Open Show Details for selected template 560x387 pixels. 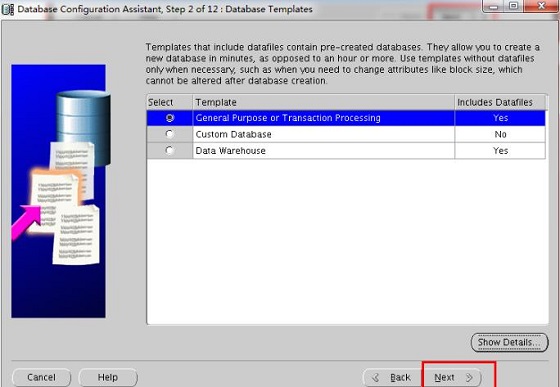tap(509, 342)
